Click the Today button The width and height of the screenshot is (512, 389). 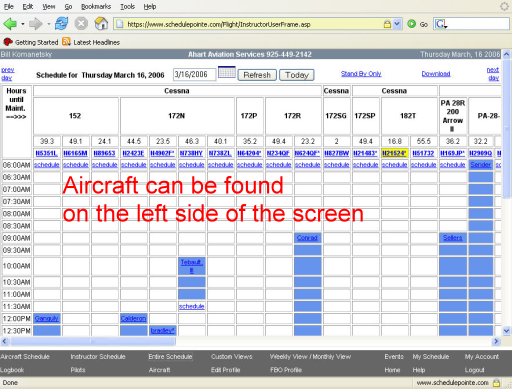(x=297, y=75)
